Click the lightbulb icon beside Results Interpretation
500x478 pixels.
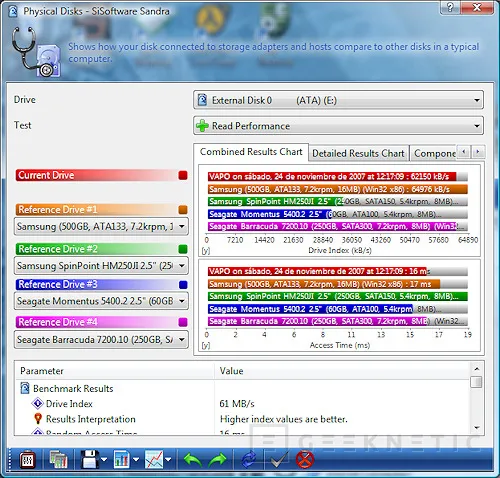38,419
